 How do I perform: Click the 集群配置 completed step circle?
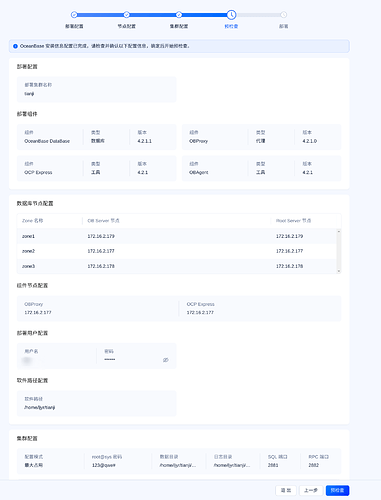click(179, 15)
